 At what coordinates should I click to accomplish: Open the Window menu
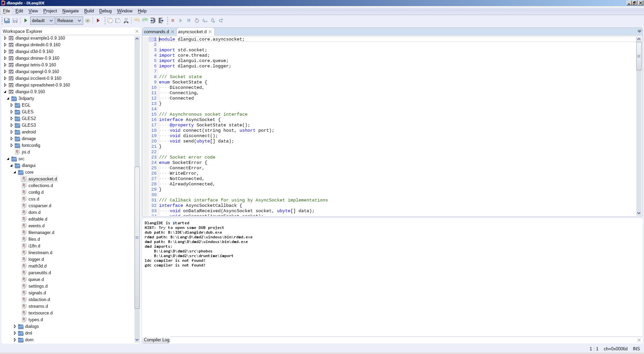coord(124,11)
